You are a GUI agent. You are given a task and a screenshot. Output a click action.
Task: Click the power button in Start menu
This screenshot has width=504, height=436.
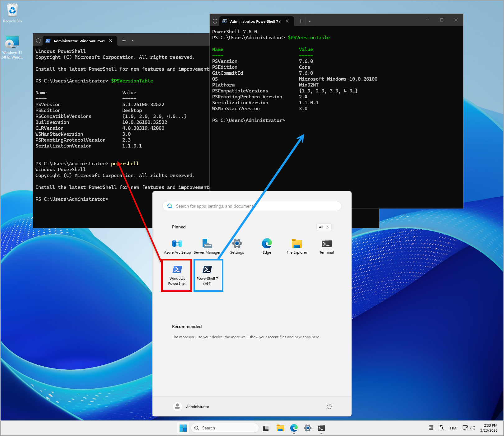329,406
